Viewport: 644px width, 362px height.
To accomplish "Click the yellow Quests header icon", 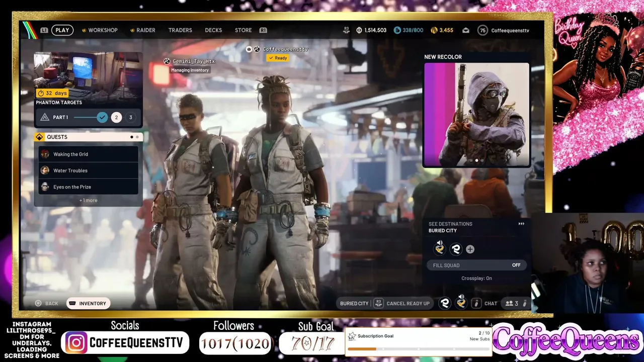I will click(39, 137).
